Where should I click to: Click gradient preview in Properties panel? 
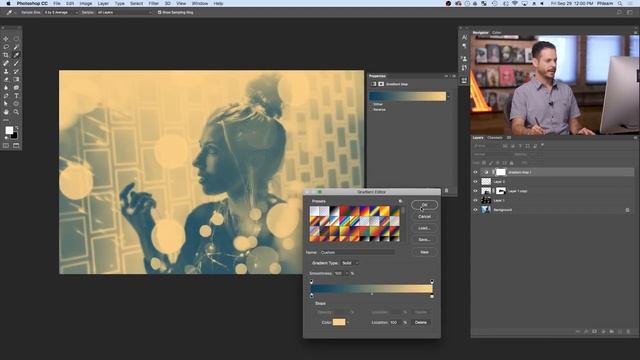(x=407, y=97)
